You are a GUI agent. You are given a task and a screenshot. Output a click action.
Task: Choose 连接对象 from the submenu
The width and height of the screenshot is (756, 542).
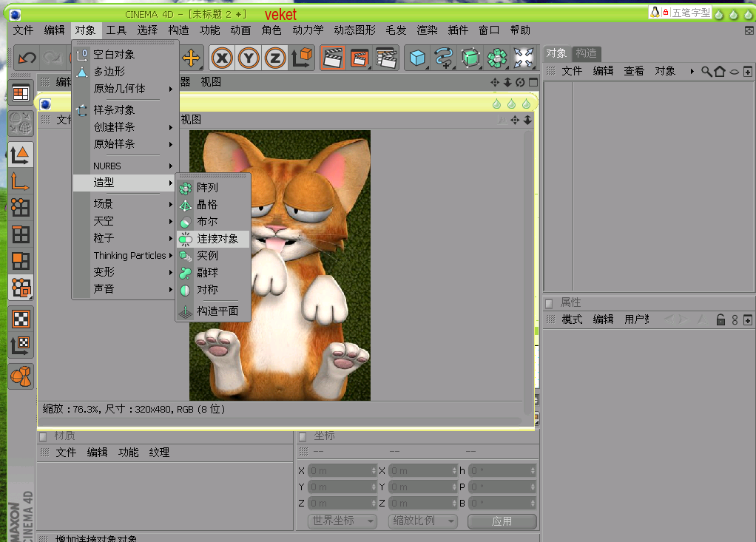click(213, 239)
